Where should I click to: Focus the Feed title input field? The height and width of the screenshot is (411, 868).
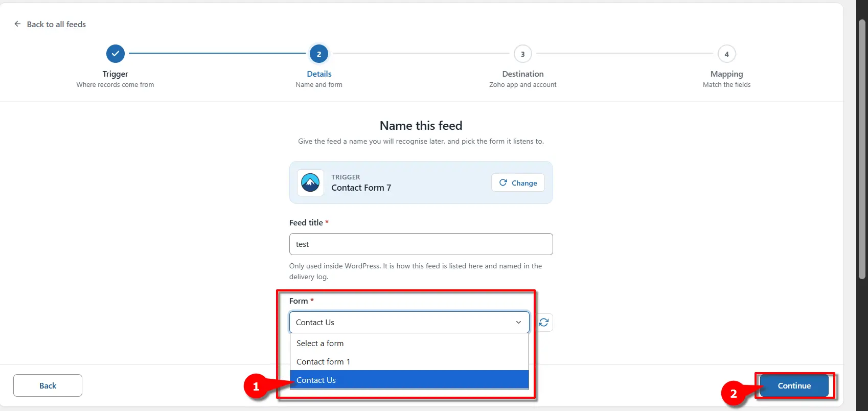click(x=421, y=244)
